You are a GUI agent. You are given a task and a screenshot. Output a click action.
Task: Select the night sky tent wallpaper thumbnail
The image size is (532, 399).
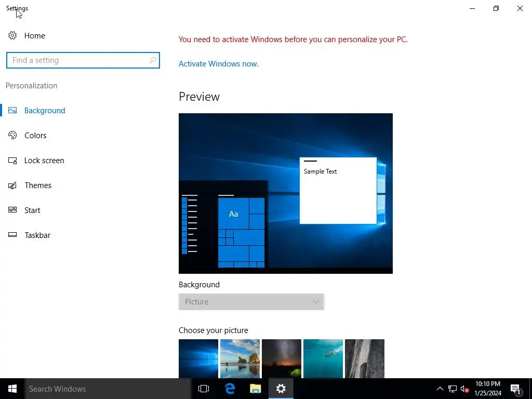tap(282, 358)
